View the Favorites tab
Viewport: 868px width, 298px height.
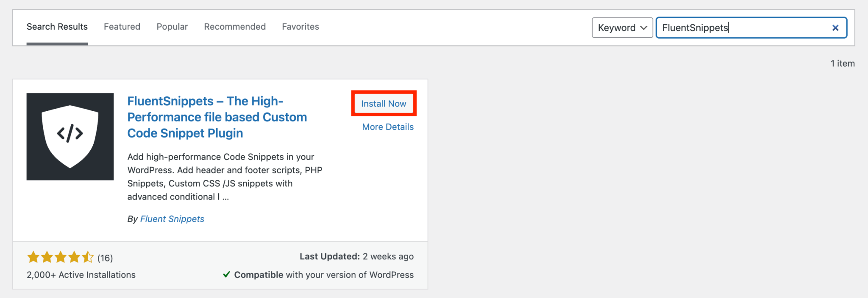[x=300, y=27]
